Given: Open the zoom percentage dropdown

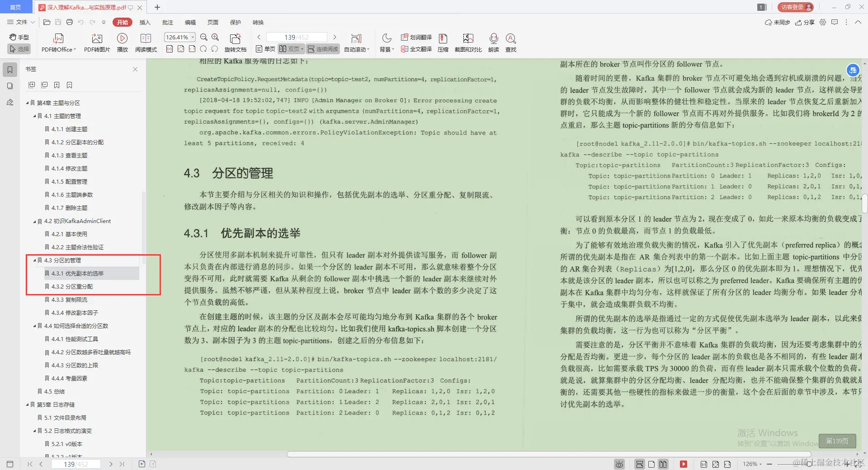Looking at the screenshot, I should (192, 37).
